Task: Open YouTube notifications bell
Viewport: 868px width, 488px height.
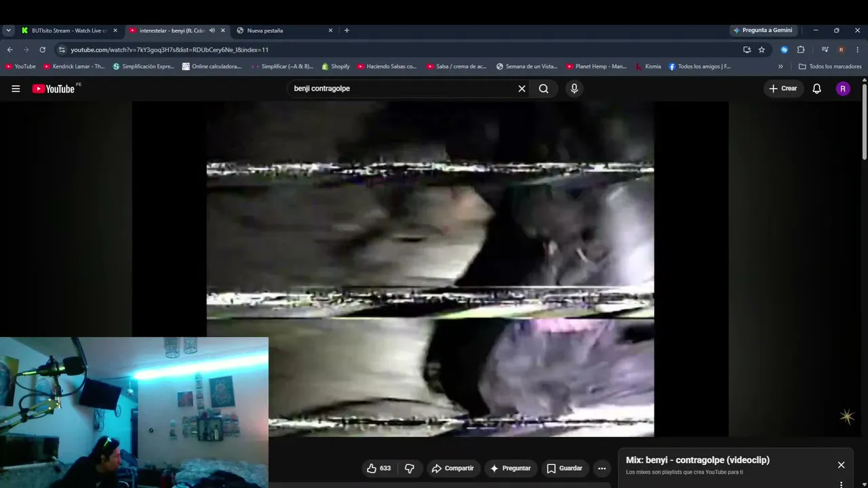Action: click(x=816, y=89)
